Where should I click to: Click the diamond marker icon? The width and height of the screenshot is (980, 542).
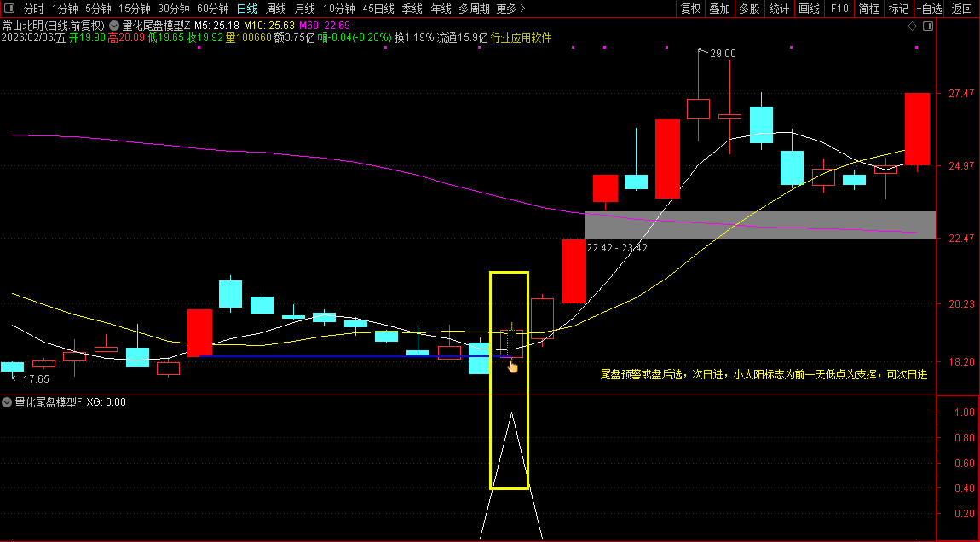click(x=912, y=26)
